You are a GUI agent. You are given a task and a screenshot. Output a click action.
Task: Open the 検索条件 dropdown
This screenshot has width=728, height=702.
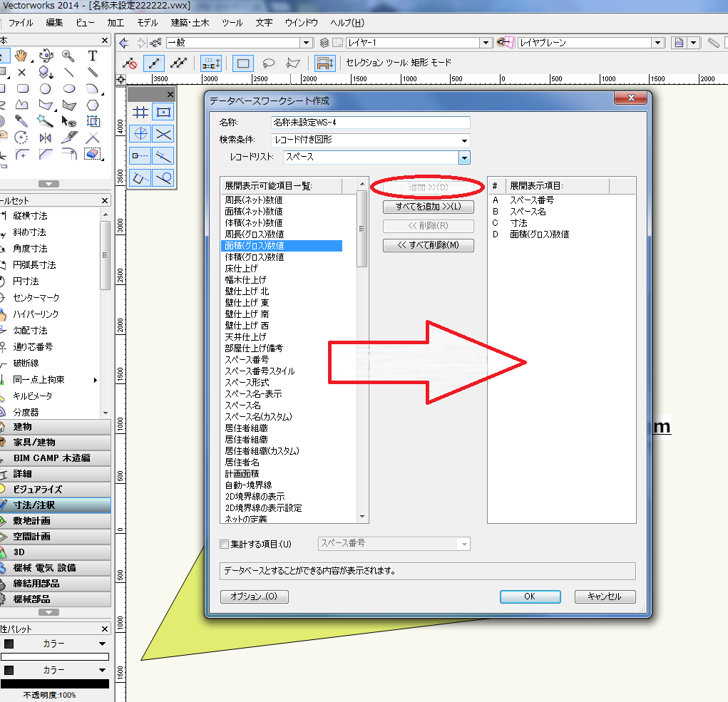coord(464,140)
